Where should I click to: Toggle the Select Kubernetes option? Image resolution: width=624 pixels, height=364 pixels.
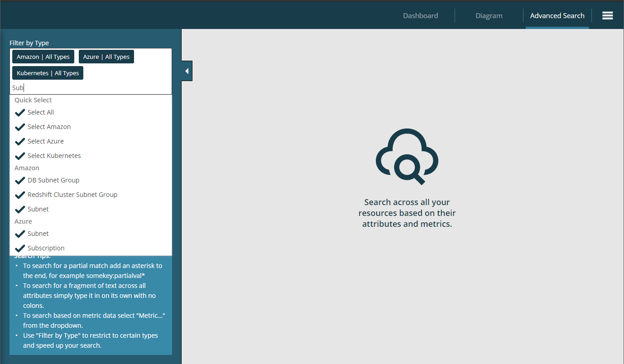54,156
